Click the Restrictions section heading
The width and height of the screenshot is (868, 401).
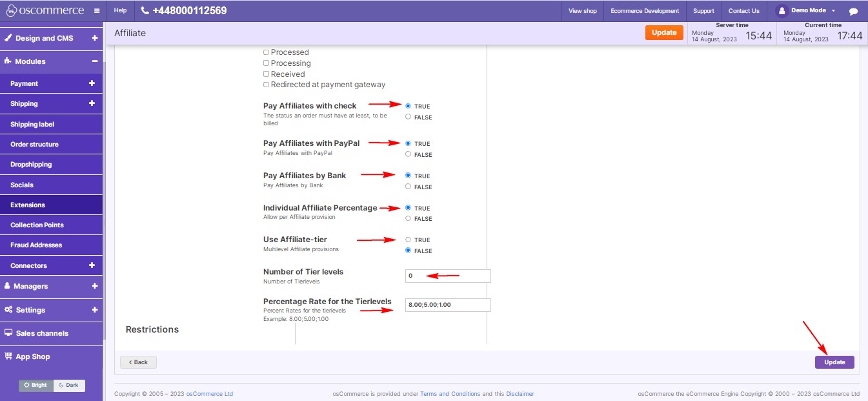(152, 329)
